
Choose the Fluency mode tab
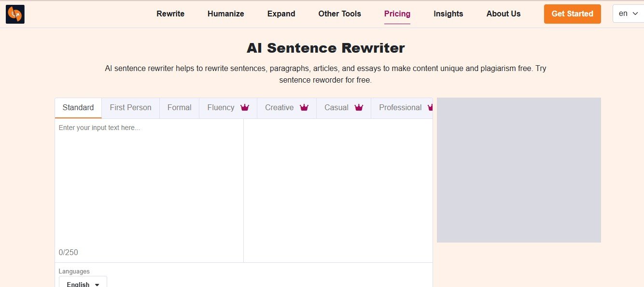pyautogui.click(x=221, y=108)
